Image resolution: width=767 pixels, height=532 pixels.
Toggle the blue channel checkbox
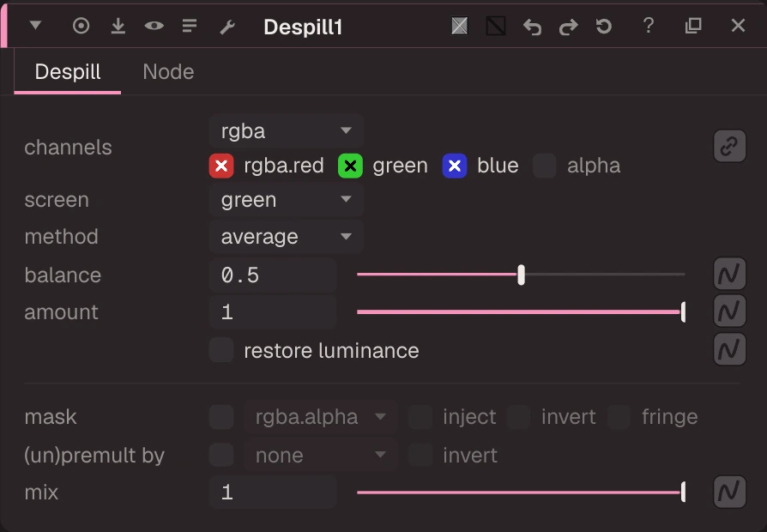pyautogui.click(x=455, y=166)
